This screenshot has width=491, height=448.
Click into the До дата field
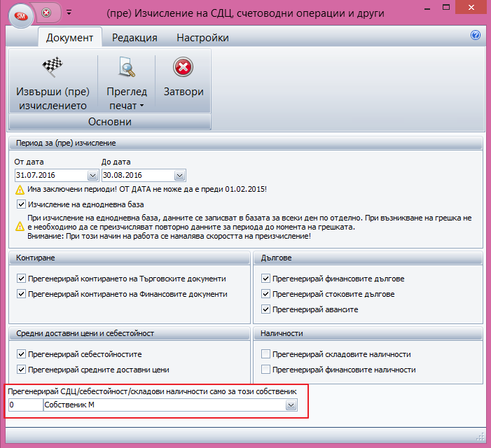coord(138,175)
